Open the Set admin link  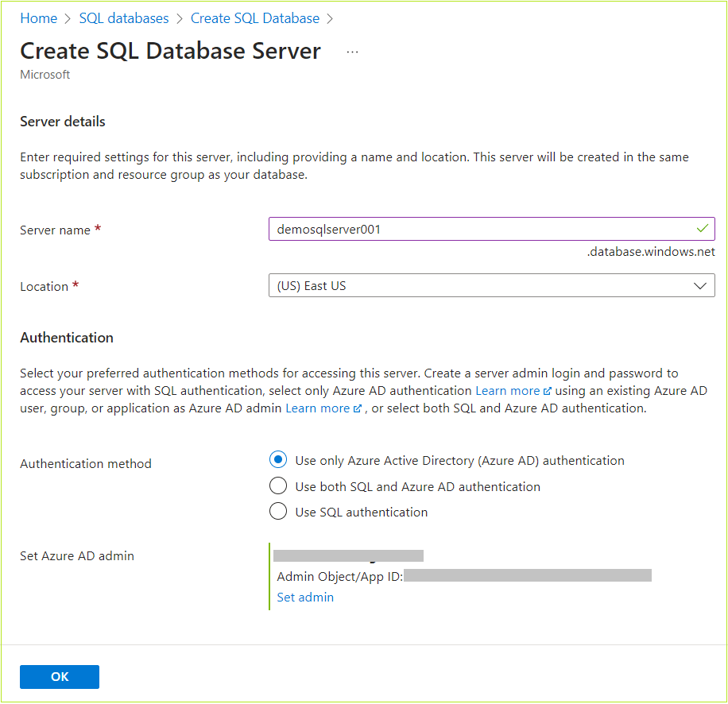[x=305, y=597]
